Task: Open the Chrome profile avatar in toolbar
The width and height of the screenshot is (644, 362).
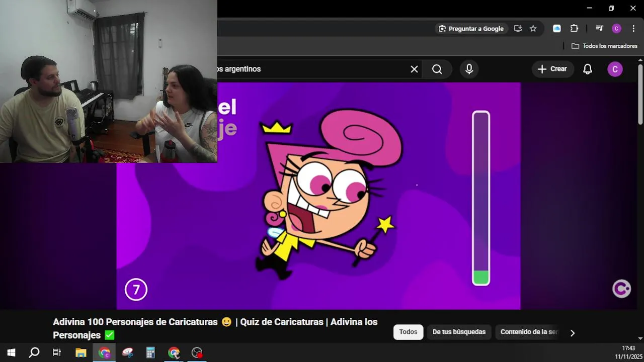Action: click(x=616, y=29)
